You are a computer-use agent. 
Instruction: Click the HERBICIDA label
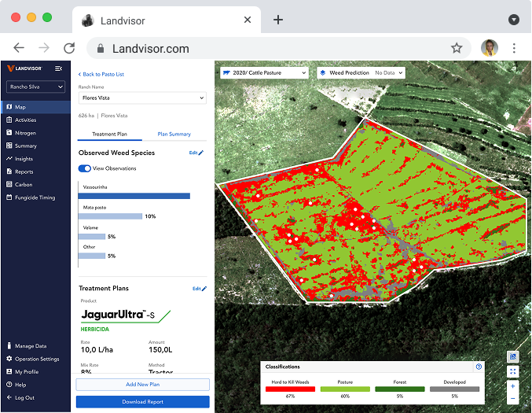point(95,329)
